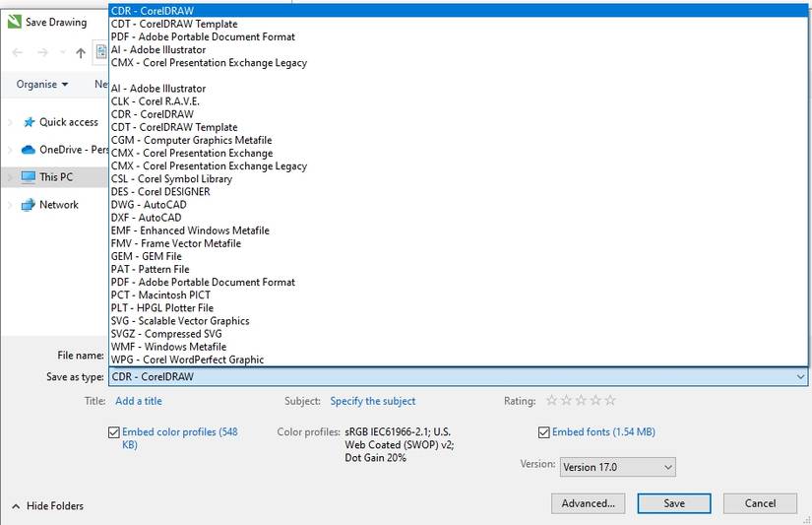This screenshot has height=525, width=812.
Task: Toggle Embed fonts checkbox
Action: coord(543,432)
